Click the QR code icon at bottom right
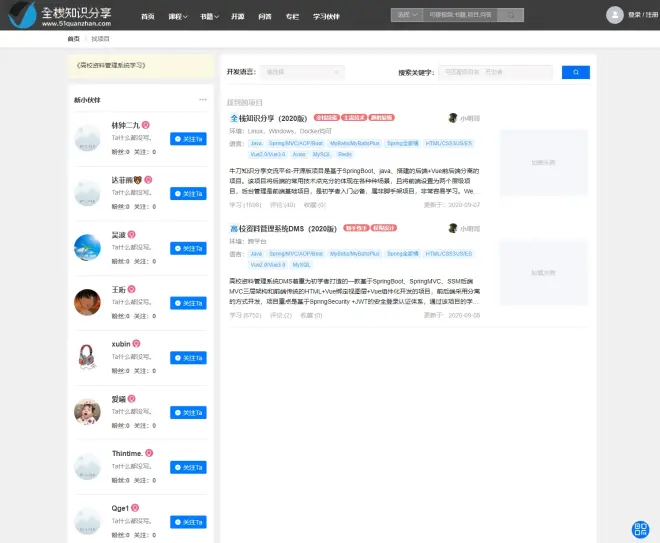 (641, 529)
